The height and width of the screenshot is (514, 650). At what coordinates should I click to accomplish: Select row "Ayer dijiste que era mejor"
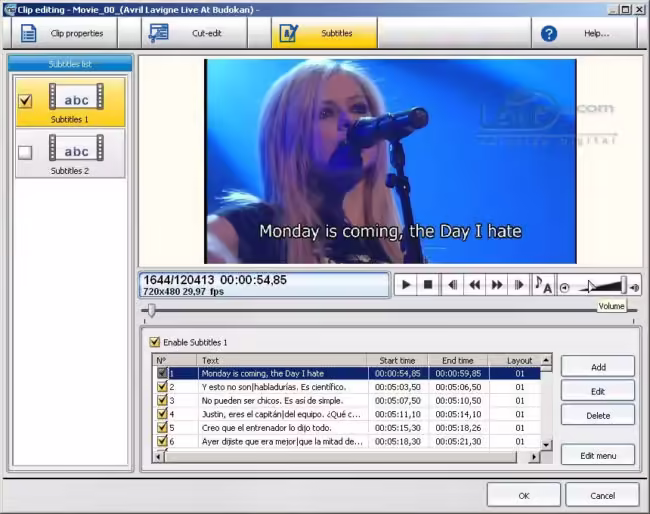coord(347,441)
